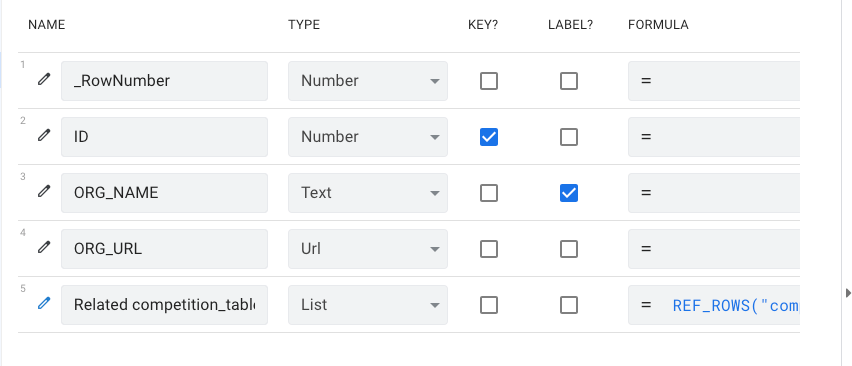Select the Number type dropdown for ID

(x=368, y=137)
